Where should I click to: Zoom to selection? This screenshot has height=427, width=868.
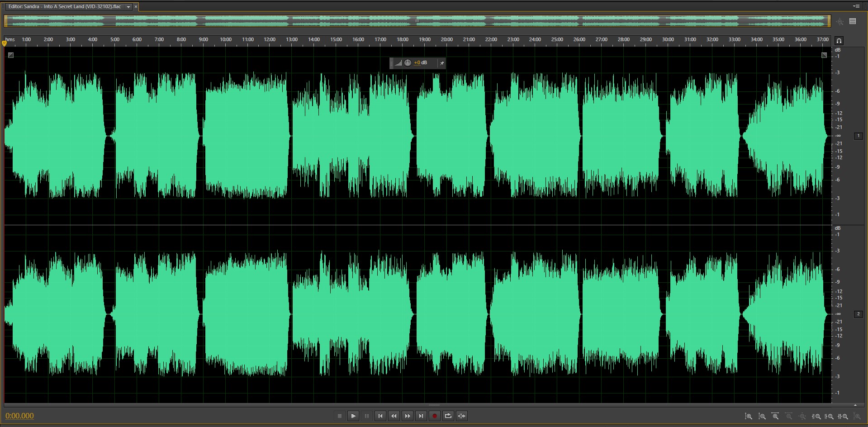[x=843, y=416]
